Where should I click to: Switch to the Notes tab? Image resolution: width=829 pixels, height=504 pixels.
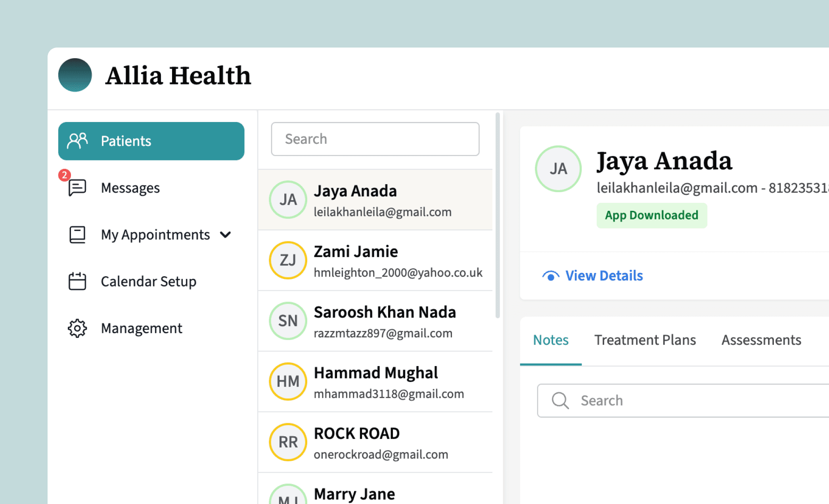click(551, 340)
